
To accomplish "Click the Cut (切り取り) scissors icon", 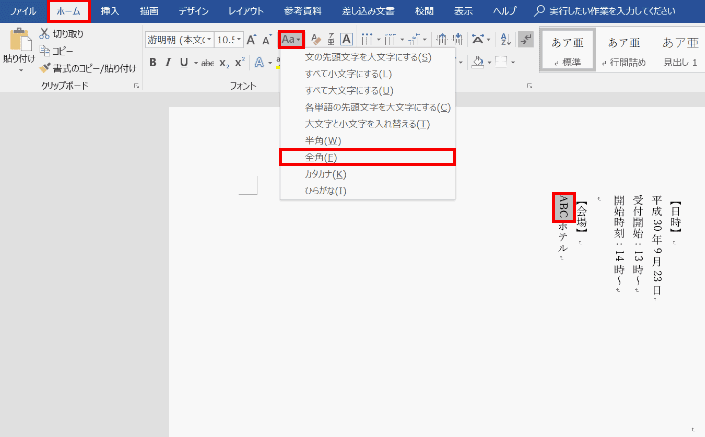I will 44,34.
